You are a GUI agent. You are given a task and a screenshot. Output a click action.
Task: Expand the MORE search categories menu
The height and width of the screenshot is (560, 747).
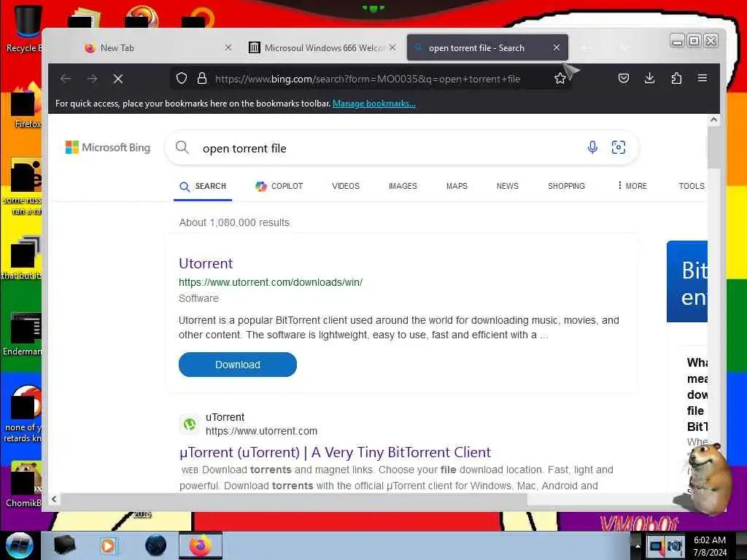coord(632,186)
